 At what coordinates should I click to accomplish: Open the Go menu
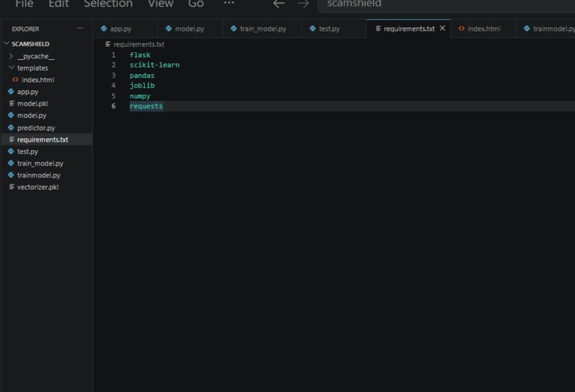click(195, 4)
